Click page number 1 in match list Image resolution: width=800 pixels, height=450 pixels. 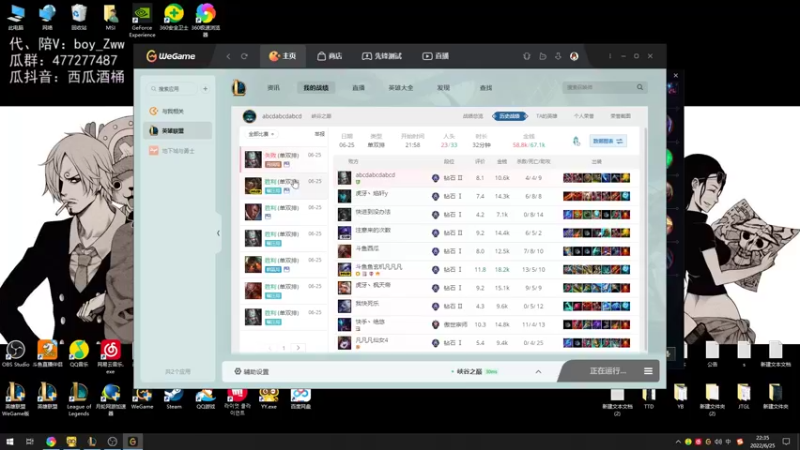click(284, 348)
